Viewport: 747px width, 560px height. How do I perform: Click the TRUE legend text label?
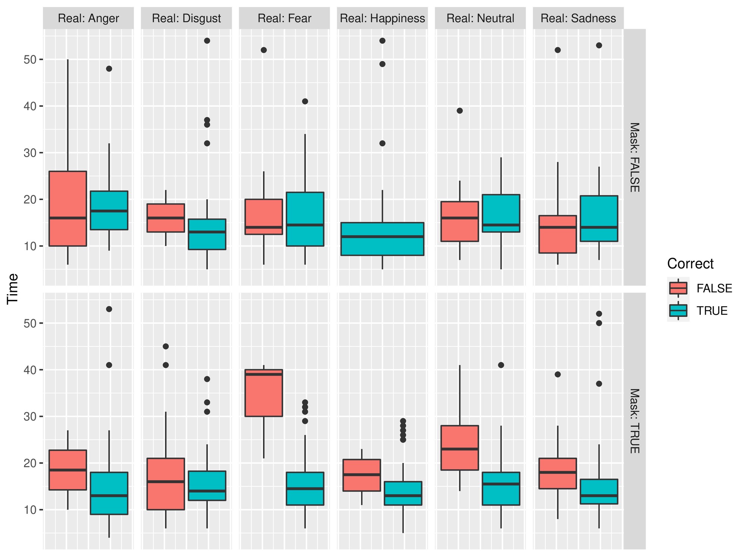coord(712,311)
